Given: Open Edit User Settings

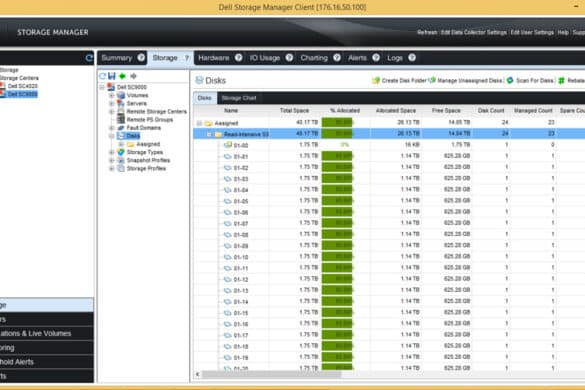Looking at the screenshot, I should (532, 32).
